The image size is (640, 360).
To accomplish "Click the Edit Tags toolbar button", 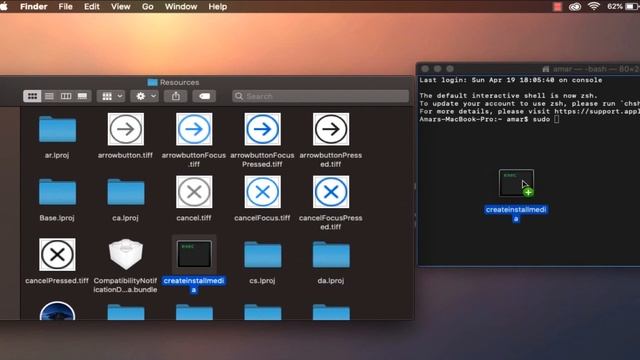I will 204,96.
